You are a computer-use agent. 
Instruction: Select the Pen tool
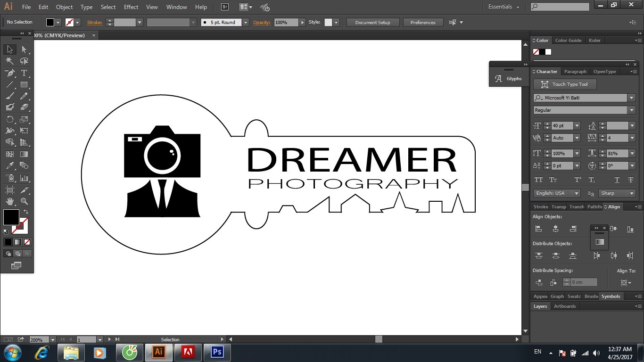[9, 73]
